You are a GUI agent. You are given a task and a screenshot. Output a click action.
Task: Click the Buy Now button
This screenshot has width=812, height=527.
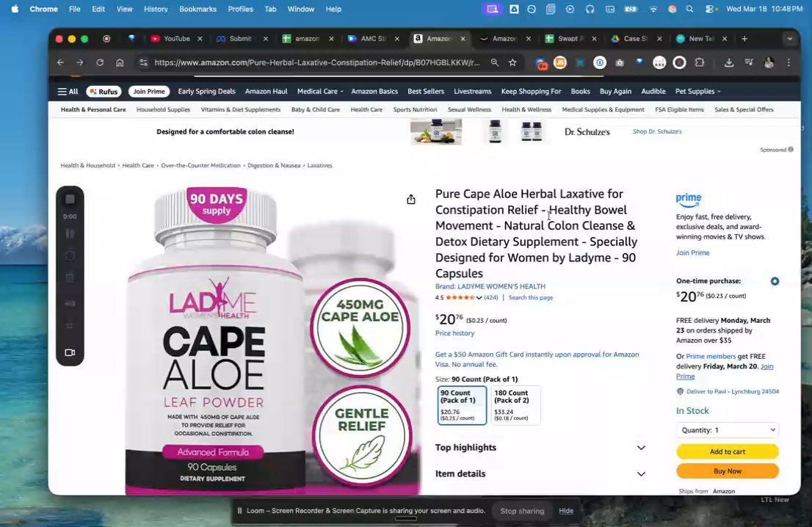tap(727, 471)
